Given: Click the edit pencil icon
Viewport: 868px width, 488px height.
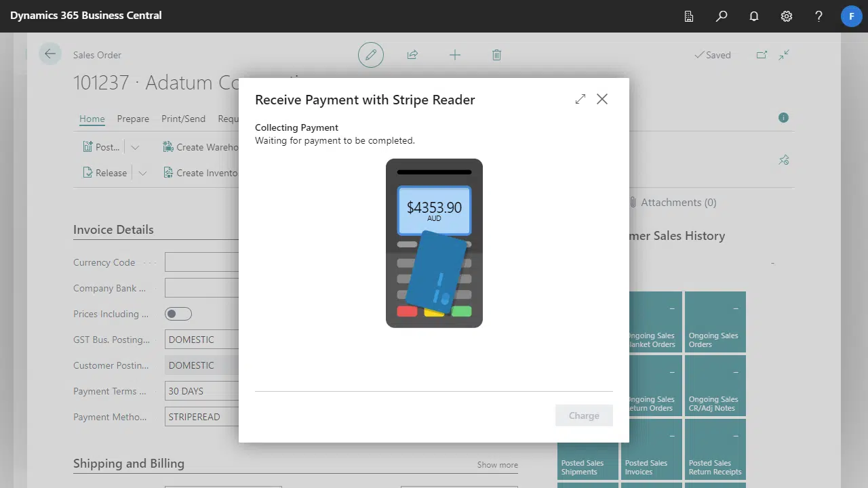Looking at the screenshot, I should pyautogui.click(x=370, y=54).
